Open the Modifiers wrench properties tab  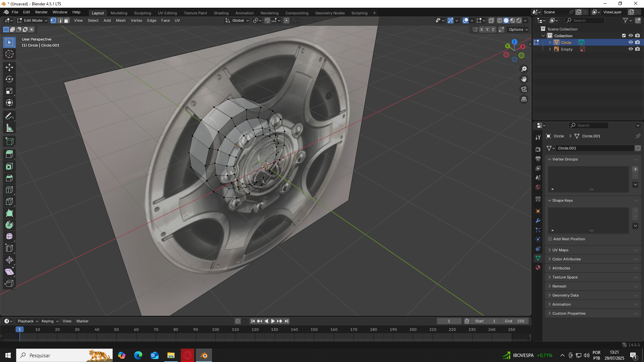point(538,221)
